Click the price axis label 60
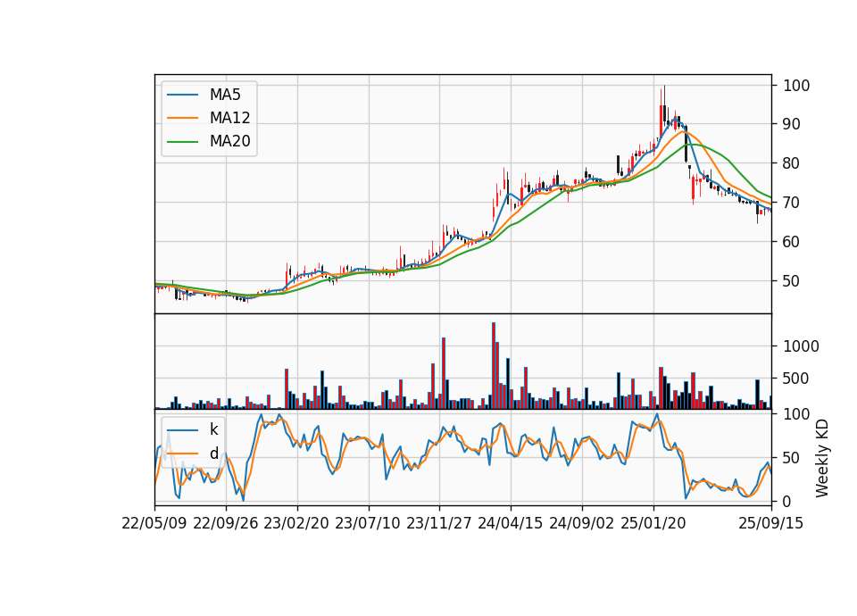Viewport: 857px width, 616px height. (x=792, y=242)
